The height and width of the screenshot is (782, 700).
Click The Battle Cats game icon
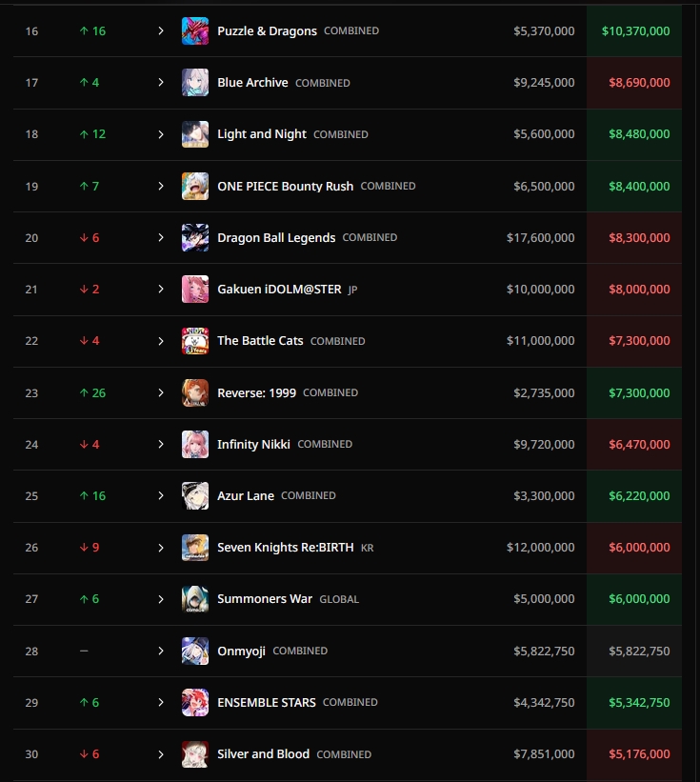tap(195, 341)
